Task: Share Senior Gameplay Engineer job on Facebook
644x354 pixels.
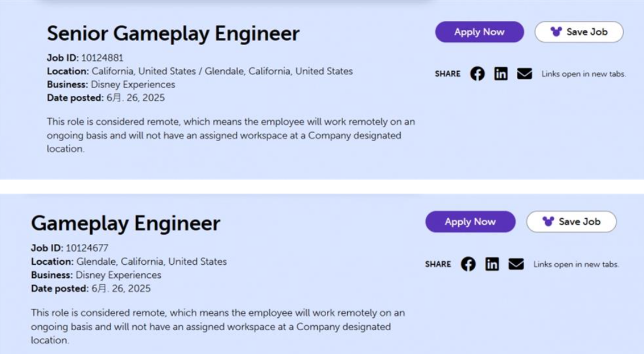Action: pyautogui.click(x=477, y=74)
